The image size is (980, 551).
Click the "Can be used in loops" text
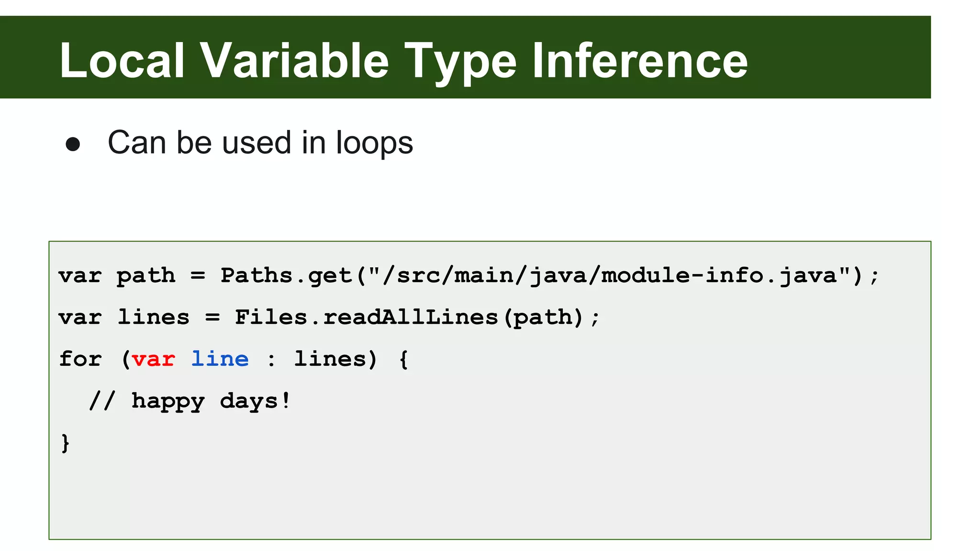(260, 143)
